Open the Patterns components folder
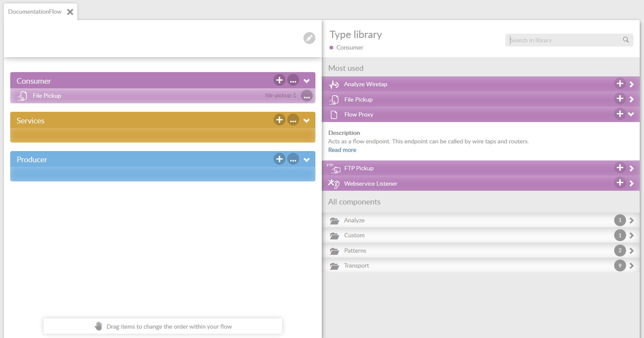 click(x=355, y=251)
